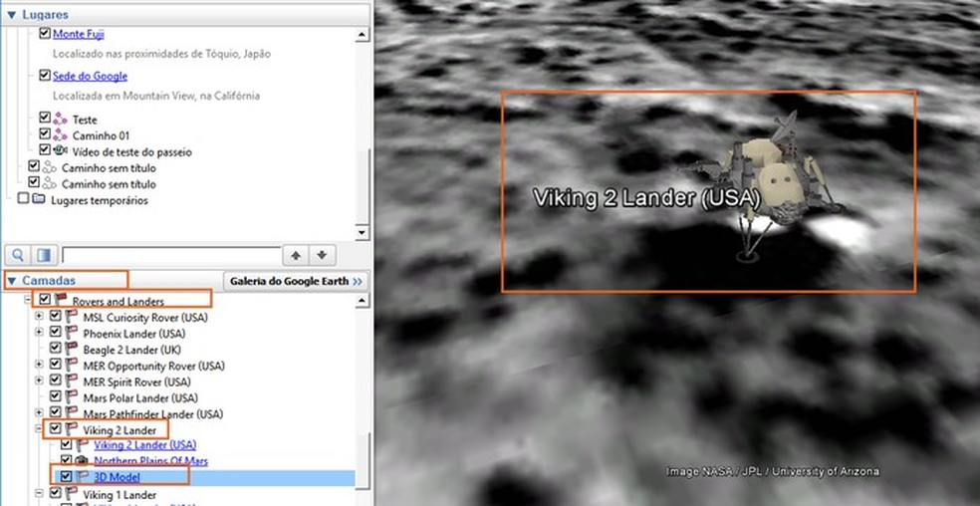Select the MER Spirit Rover (USA) row text

[x=136, y=381]
